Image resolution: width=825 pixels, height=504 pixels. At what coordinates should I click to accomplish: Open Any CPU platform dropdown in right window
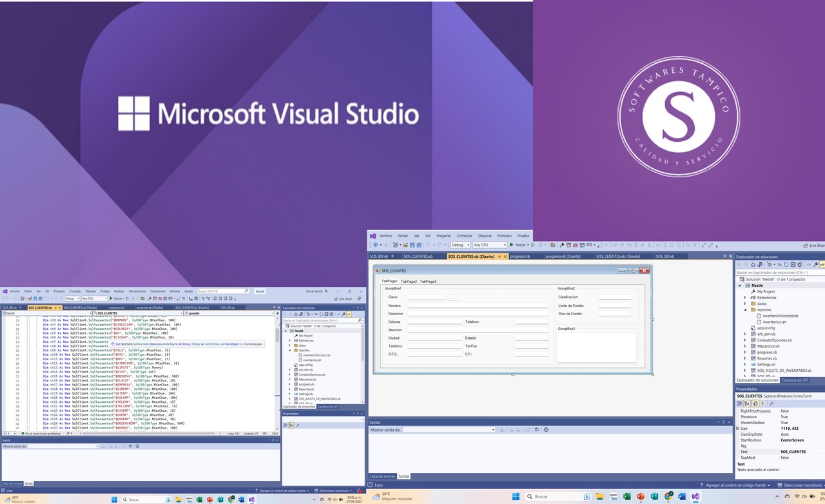pos(489,245)
